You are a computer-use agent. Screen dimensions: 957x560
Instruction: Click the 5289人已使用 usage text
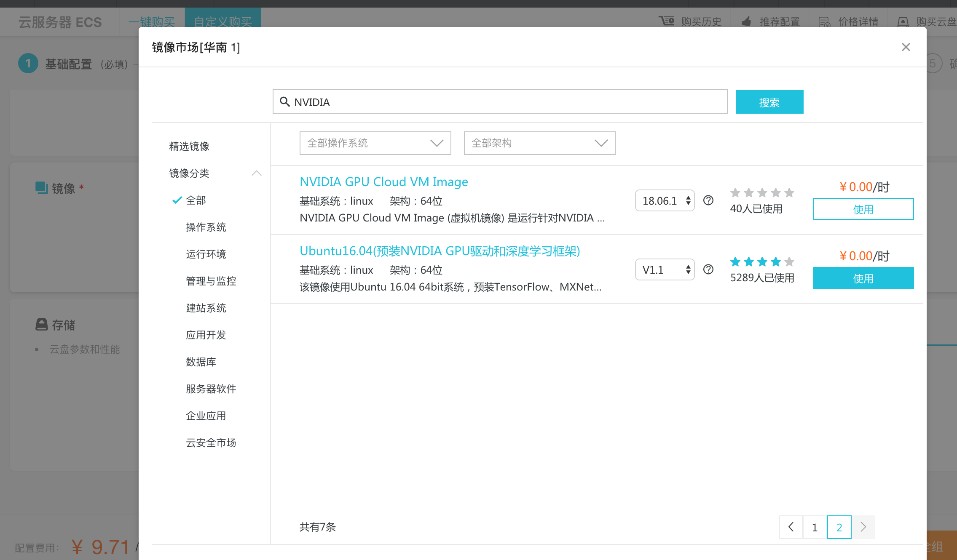pos(762,277)
